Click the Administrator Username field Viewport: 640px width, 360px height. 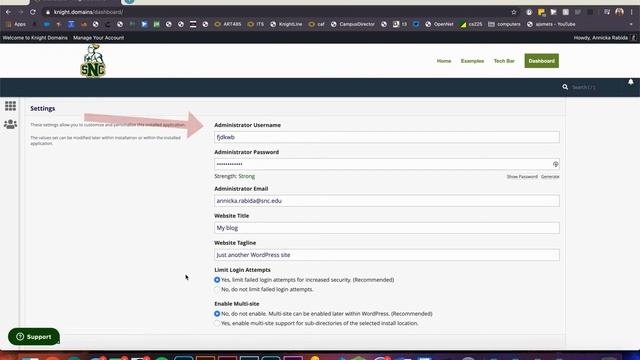coord(387,137)
